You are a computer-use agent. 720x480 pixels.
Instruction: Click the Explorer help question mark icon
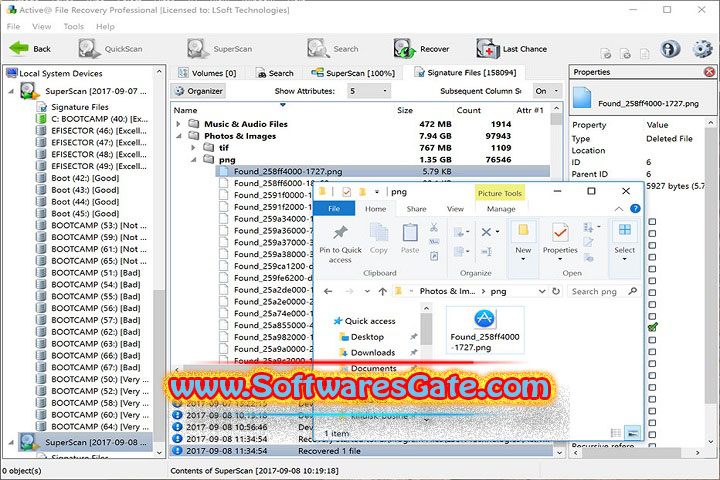tap(635, 209)
